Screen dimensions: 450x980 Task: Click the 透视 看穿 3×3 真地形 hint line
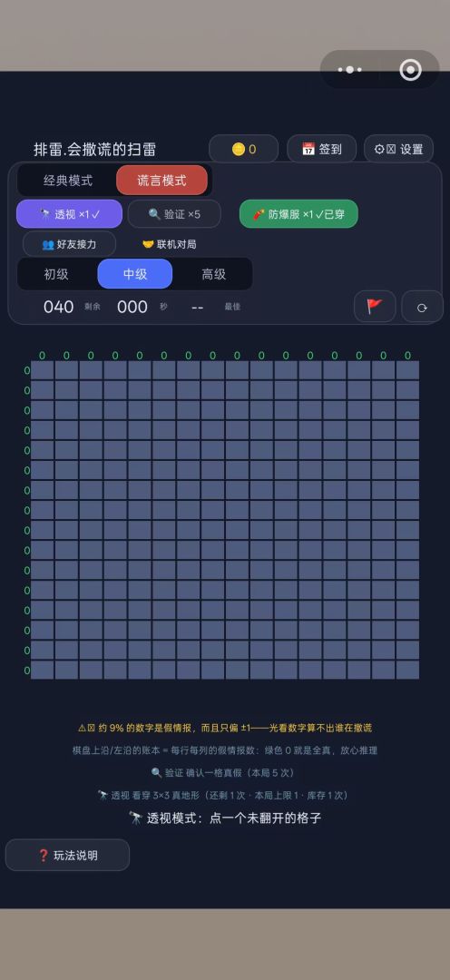pyautogui.click(x=222, y=796)
